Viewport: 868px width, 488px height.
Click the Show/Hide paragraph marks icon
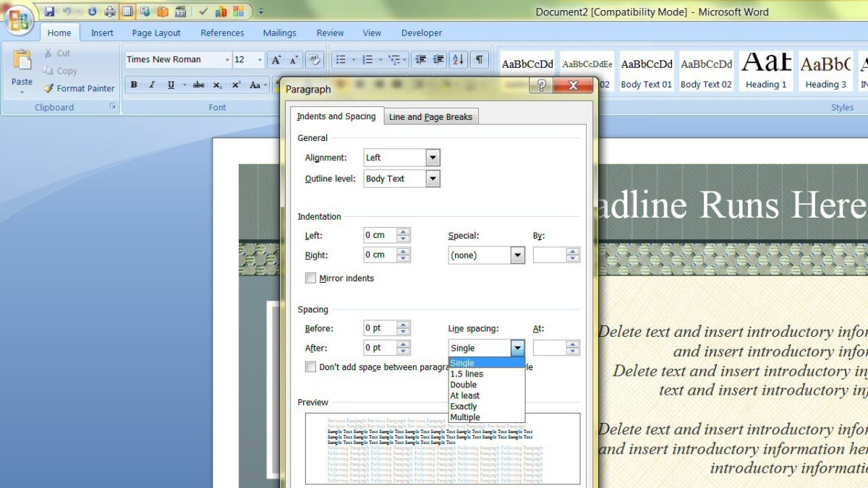click(480, 59)
